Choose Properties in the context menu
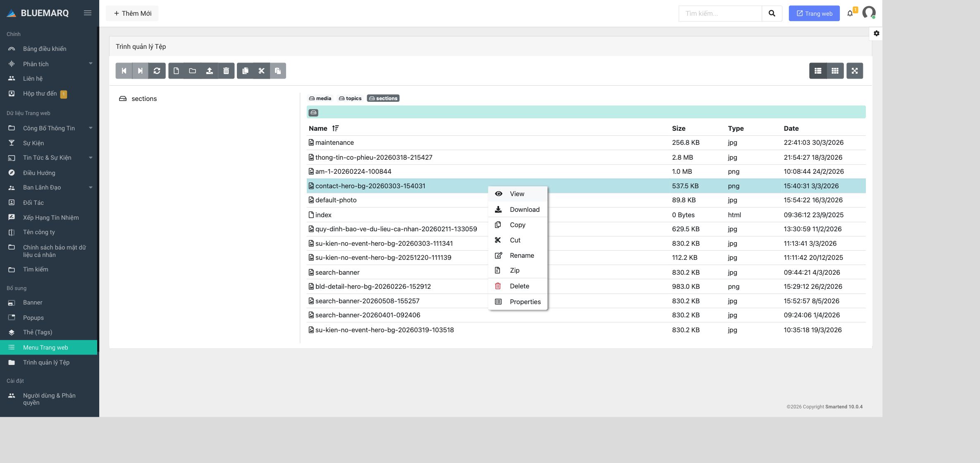 click(x=518, y=302)
